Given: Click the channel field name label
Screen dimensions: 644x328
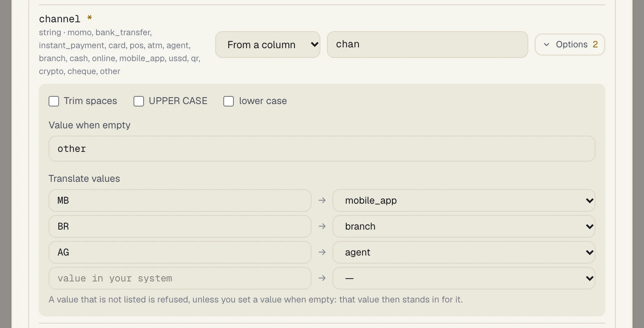Looking at the screenshot, I should [60, 19].
